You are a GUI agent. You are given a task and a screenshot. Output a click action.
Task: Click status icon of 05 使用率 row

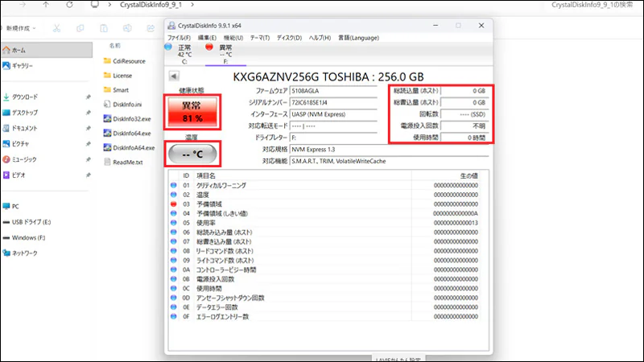point(173,223)
